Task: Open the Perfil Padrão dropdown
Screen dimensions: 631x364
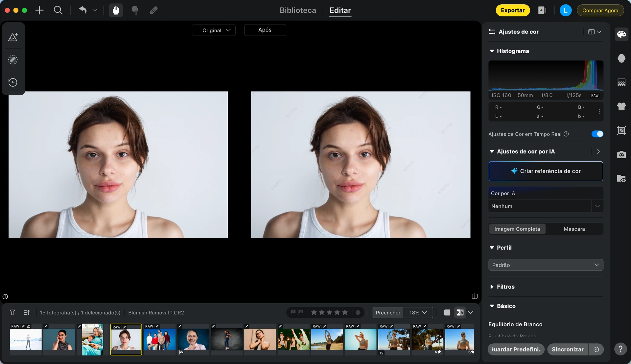Action: click(546, 265)
